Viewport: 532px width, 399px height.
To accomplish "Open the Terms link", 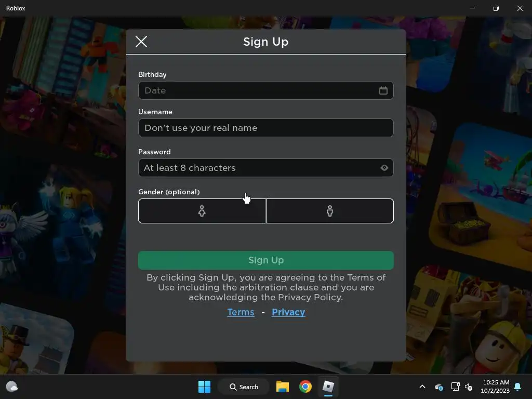I will 241,312.
